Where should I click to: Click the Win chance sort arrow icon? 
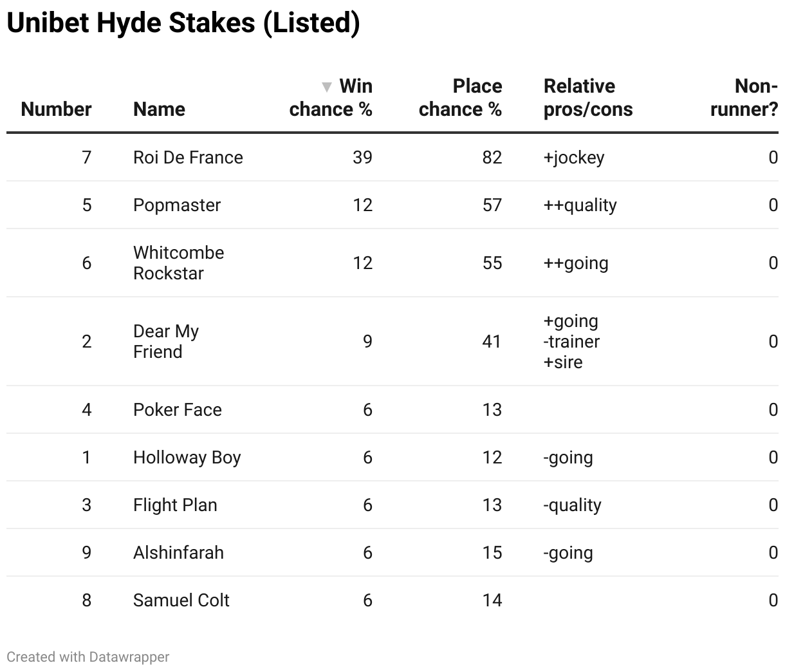(x=327, y=87)
